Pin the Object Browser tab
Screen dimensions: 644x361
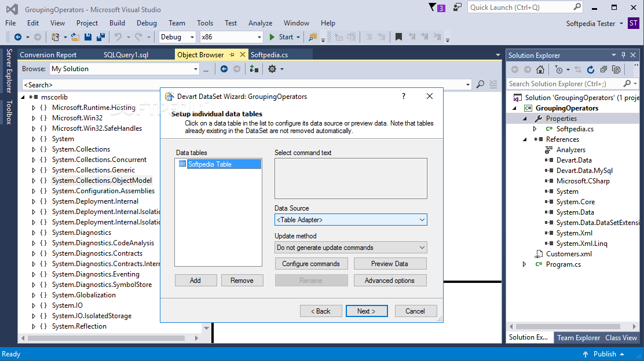coord(232,54)
